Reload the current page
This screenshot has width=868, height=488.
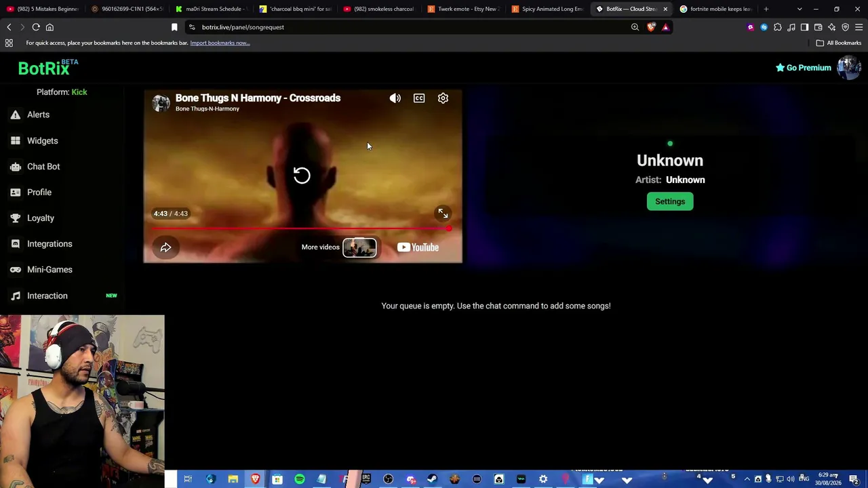point(36,27)
